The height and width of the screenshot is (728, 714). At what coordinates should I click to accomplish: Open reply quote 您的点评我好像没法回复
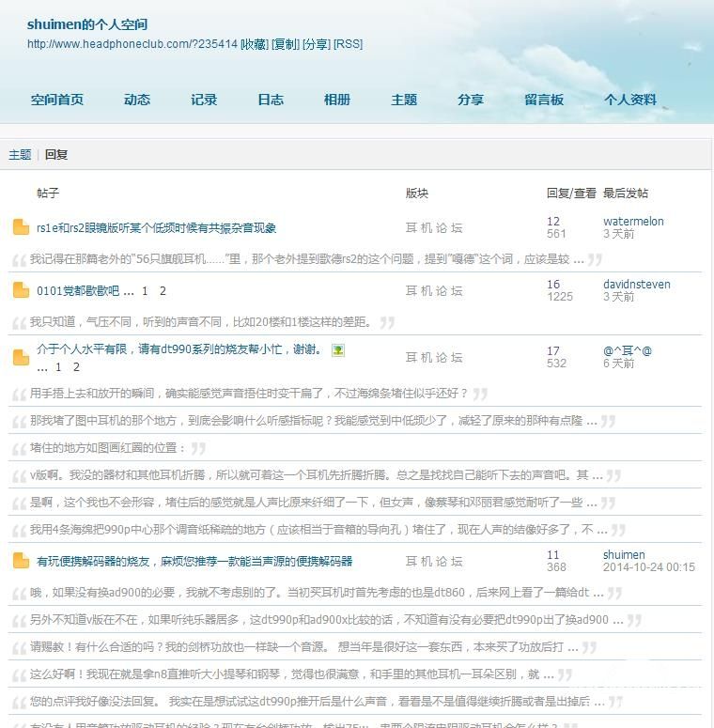pyautogui.click(x=318, y=701)
